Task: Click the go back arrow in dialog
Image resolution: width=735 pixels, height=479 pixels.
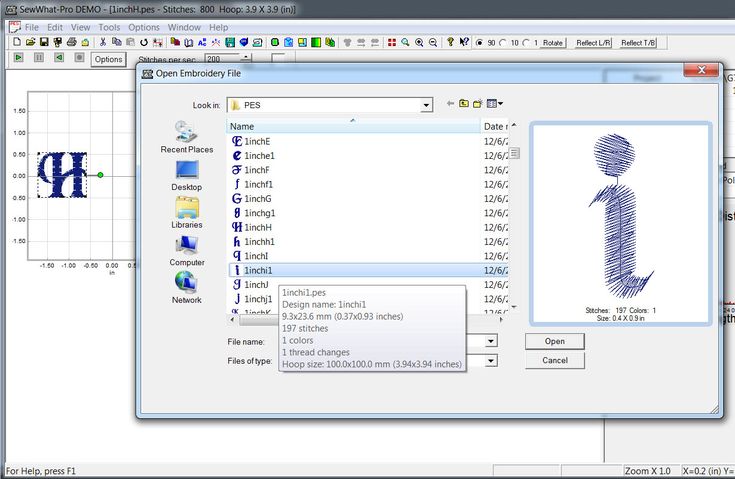Action: [x=450, y=104]
